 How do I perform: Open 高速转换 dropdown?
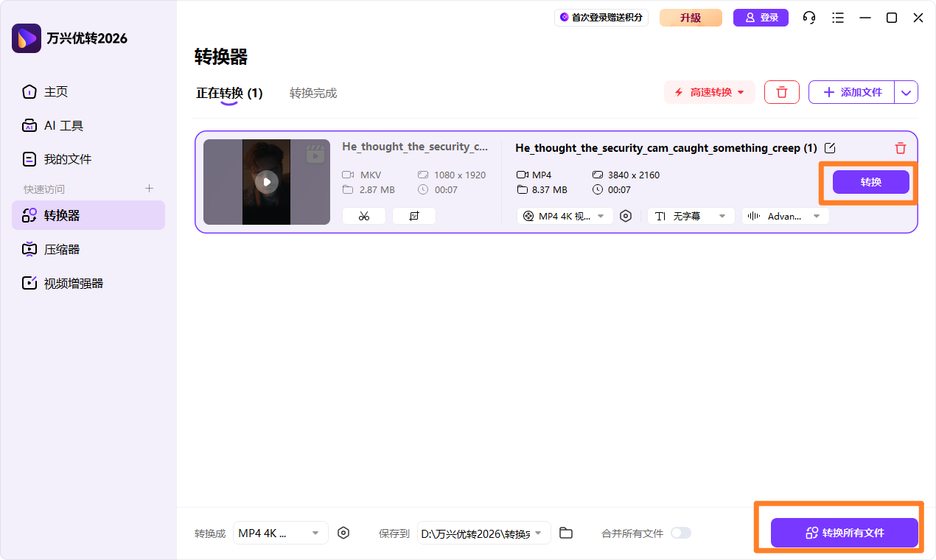click(x=710, y=92)
